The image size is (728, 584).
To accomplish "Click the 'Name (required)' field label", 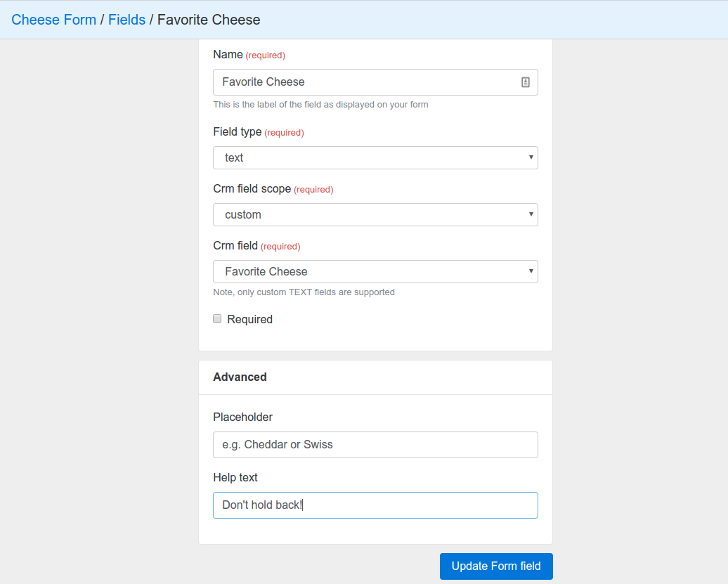I will 249,55.
